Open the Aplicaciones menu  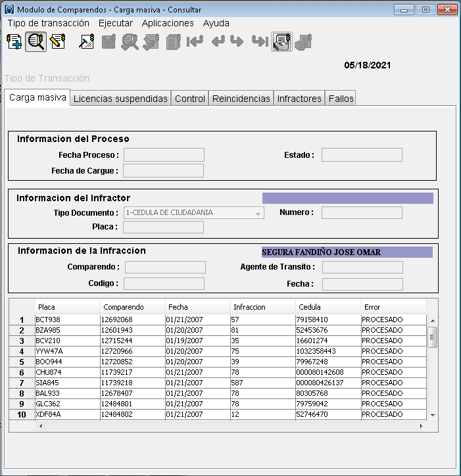click(168, 23)
